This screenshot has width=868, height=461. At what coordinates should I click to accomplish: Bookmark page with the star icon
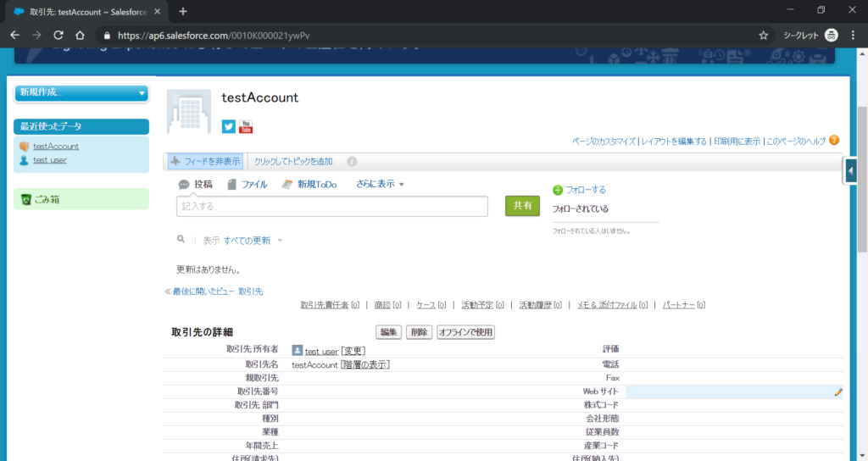(763, 36)
